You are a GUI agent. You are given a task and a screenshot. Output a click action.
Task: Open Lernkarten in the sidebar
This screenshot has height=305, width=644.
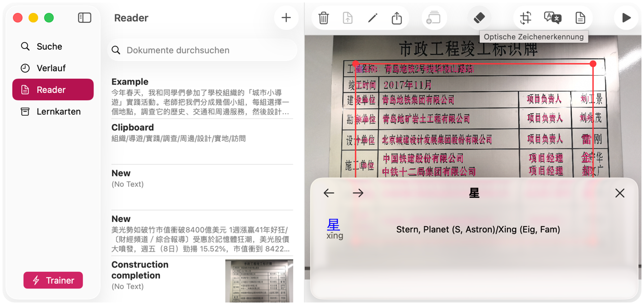click(53, 112)
